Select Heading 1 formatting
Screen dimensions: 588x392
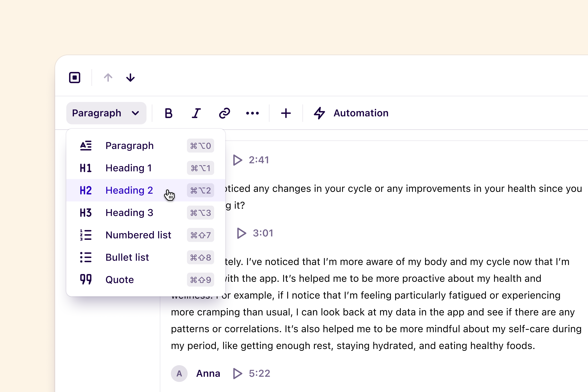128,168
